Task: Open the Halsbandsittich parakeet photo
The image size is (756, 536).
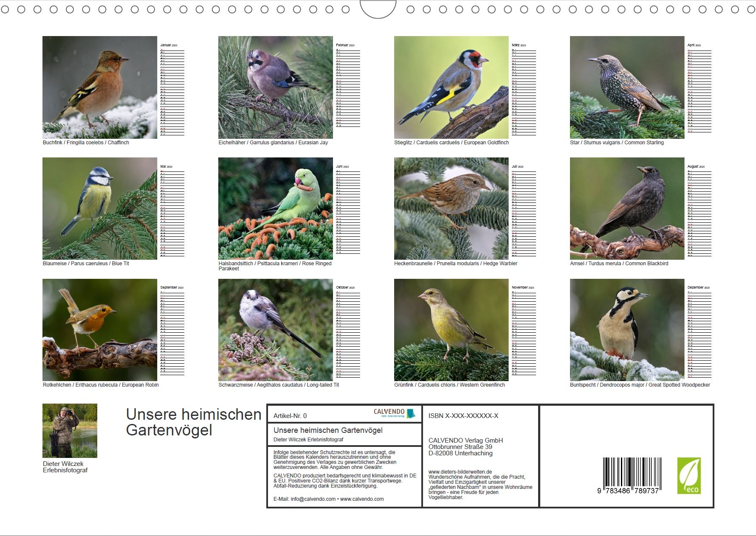Action: click(275, 208)
